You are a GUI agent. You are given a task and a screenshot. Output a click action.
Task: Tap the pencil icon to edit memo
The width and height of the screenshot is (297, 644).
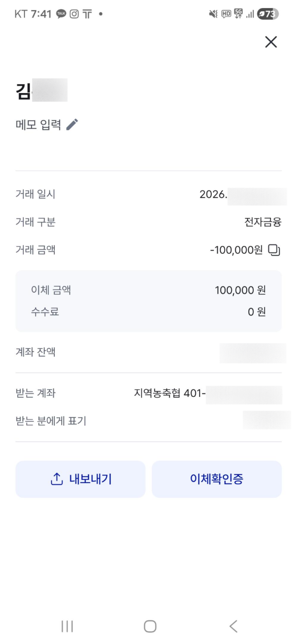pos(72,124)
